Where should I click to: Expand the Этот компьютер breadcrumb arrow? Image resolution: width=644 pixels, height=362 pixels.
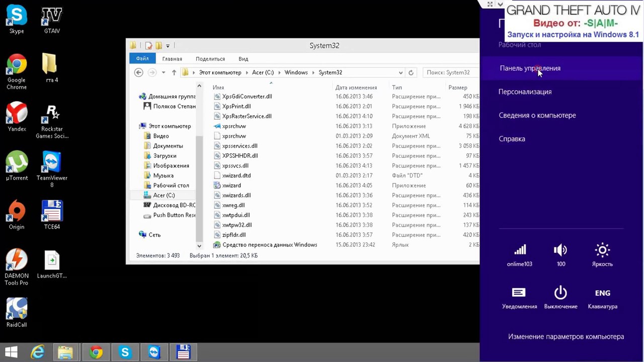(247, 72)
